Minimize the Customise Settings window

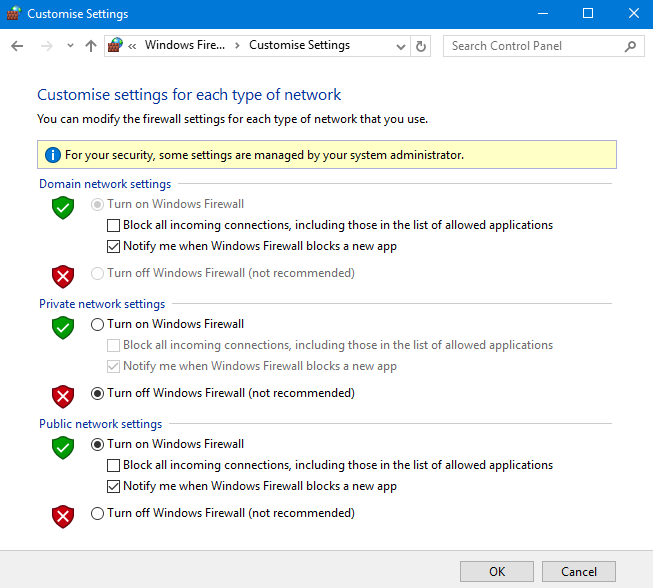coord(543,14)
